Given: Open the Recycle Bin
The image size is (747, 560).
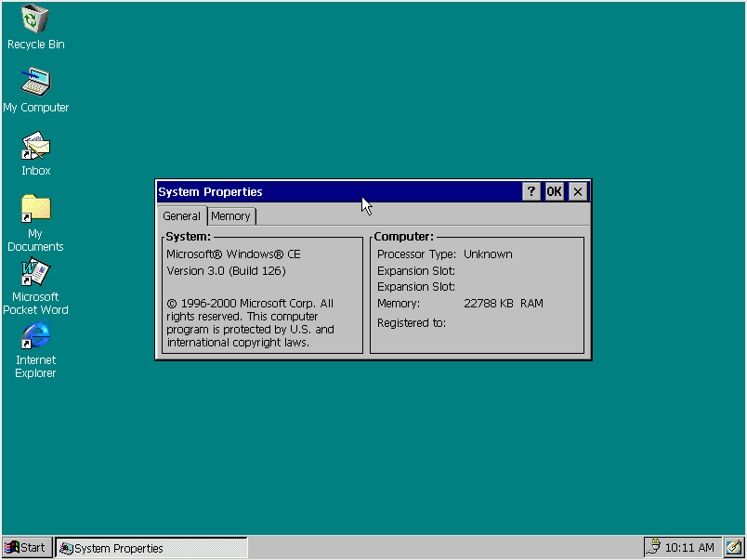Looking at the screenshot, I should click(x=34, y=20).
